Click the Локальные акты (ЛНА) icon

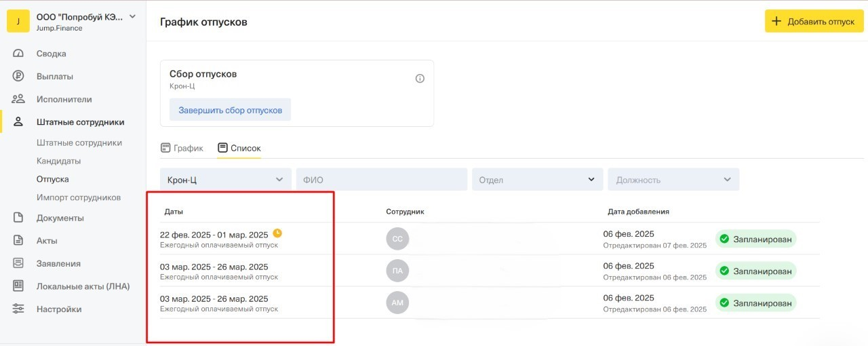tap(18, 286)
